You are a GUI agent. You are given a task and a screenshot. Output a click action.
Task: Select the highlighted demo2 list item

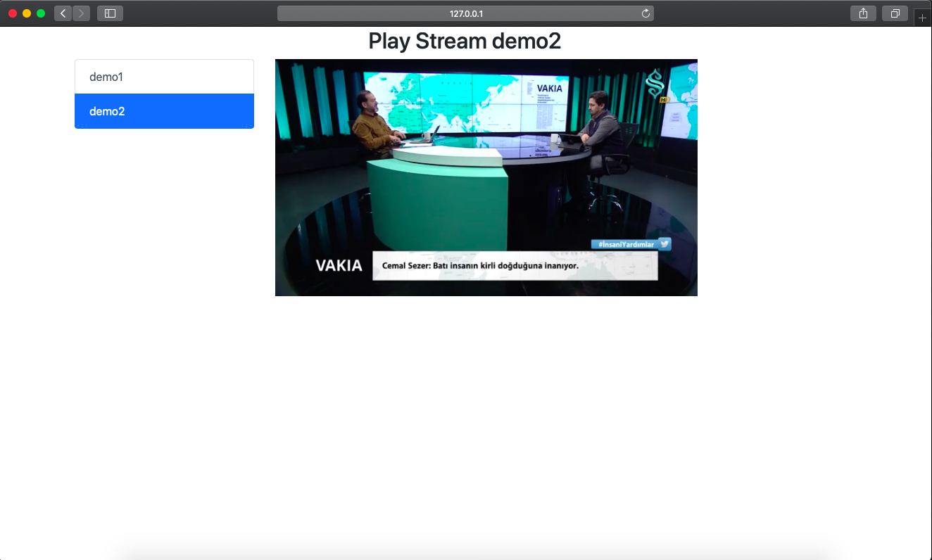[164, 111]
